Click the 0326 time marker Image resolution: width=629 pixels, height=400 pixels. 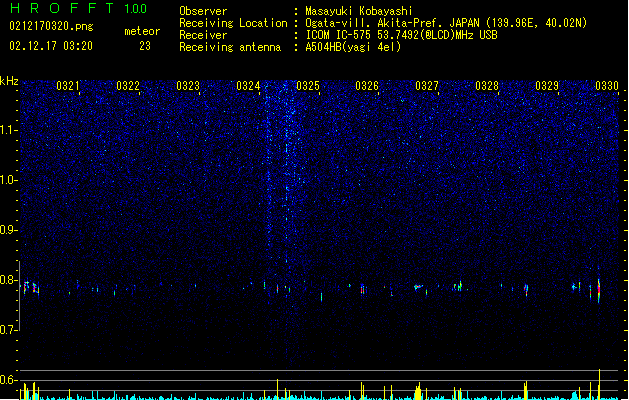point(367,86)
